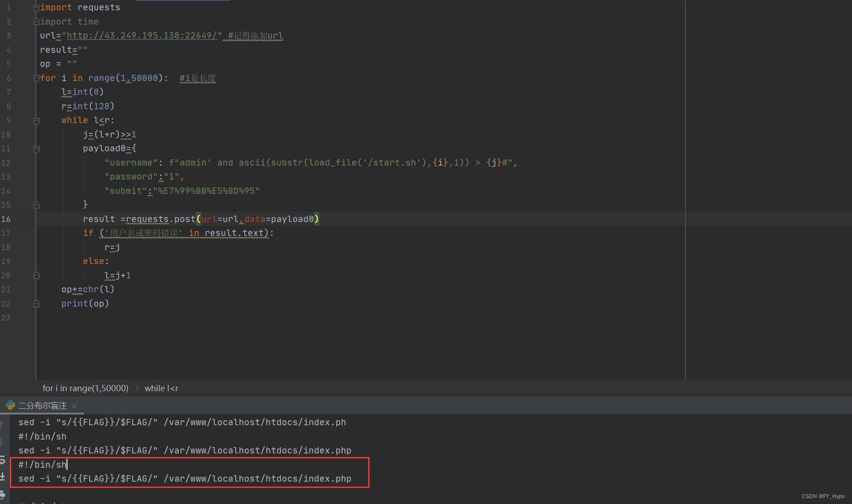Screen dimensions: 852x504
Task: Click 'j=(l+r)>>1' on line 10
Action: (109, 134)
